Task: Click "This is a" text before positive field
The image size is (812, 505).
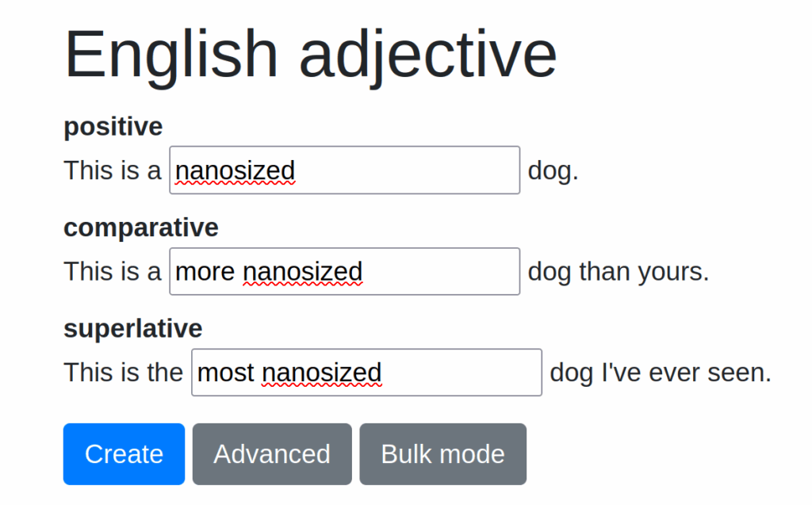Action: (x=112, y=170)
